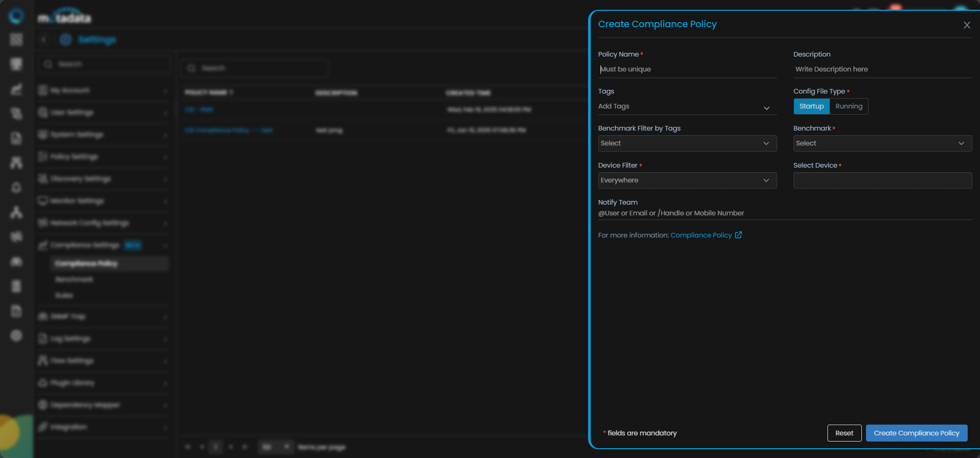Open Rules under Compliance Settings menu
This screenshot has height=458, width=980.
tap(64, 296)
